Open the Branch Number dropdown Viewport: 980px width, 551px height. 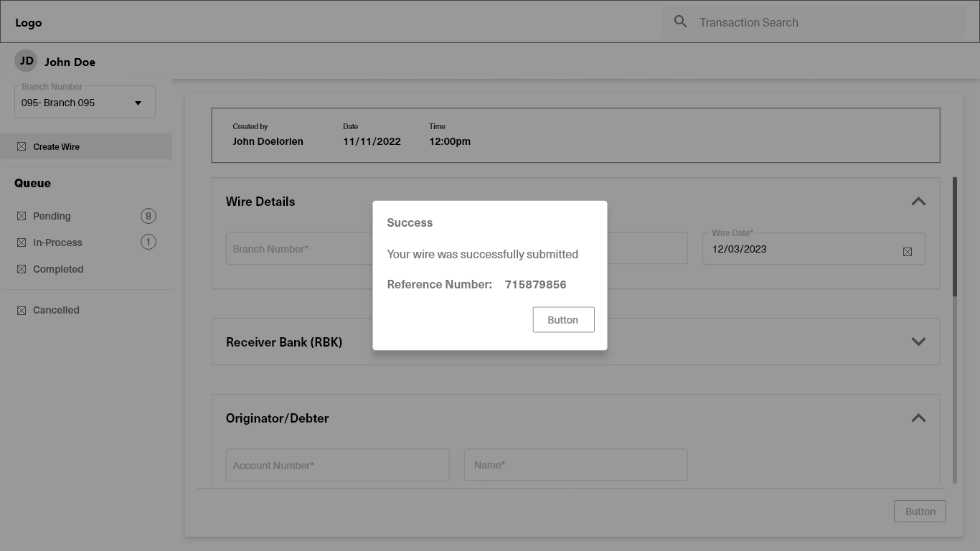coord(85,103)
